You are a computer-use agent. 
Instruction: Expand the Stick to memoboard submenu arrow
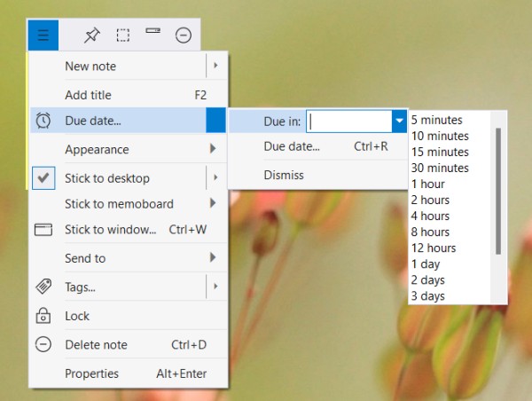213,203
